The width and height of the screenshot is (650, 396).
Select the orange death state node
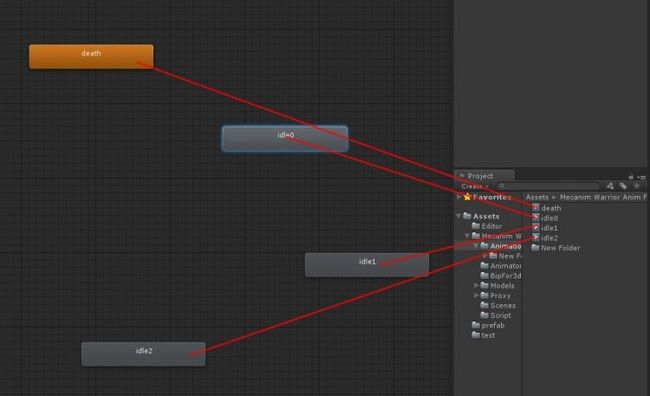pos(91,56)
